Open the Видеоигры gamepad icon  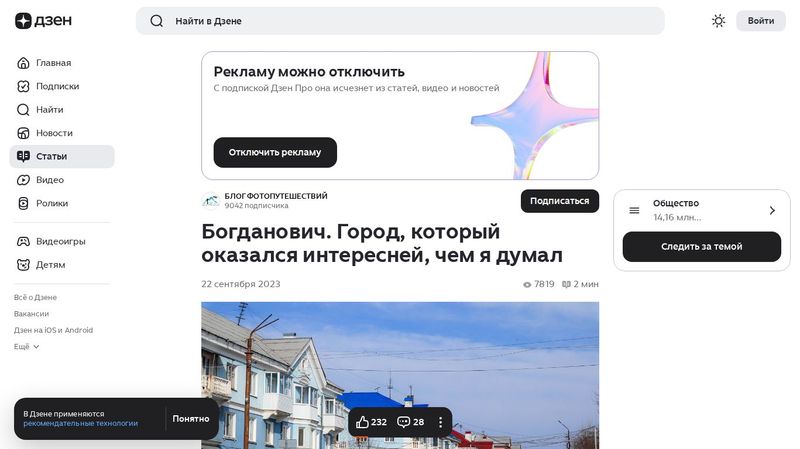pos(23,241)
